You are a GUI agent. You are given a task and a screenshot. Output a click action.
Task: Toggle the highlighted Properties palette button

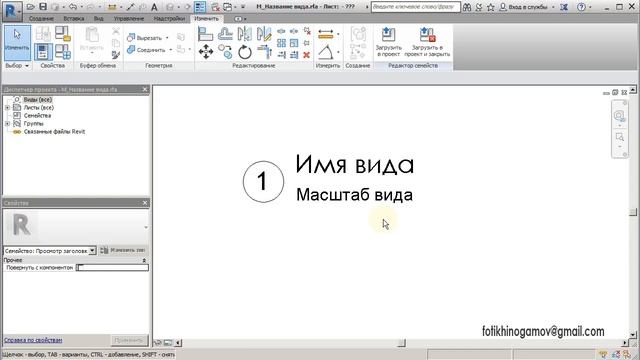[43, 52]
